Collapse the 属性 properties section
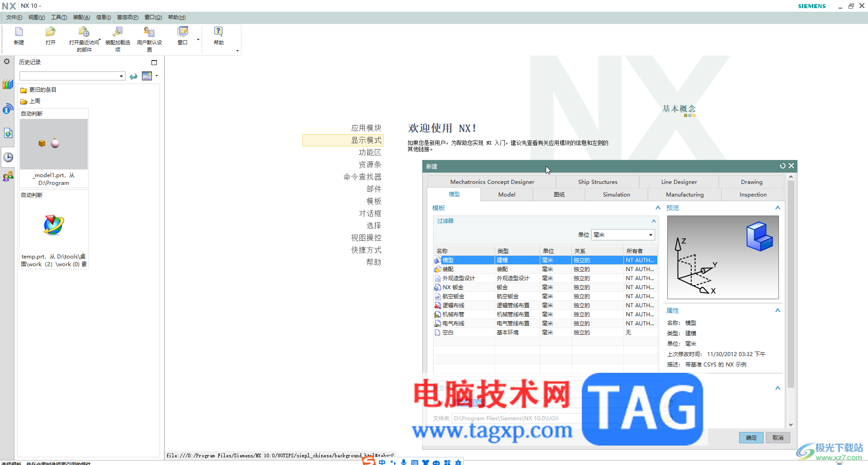 [x=778, y=310]
